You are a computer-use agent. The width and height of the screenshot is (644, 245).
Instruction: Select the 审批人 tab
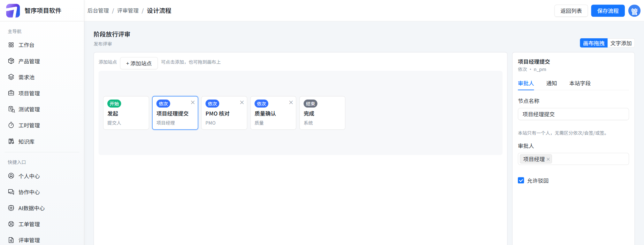pyautogui.click(x=526, y=84)
